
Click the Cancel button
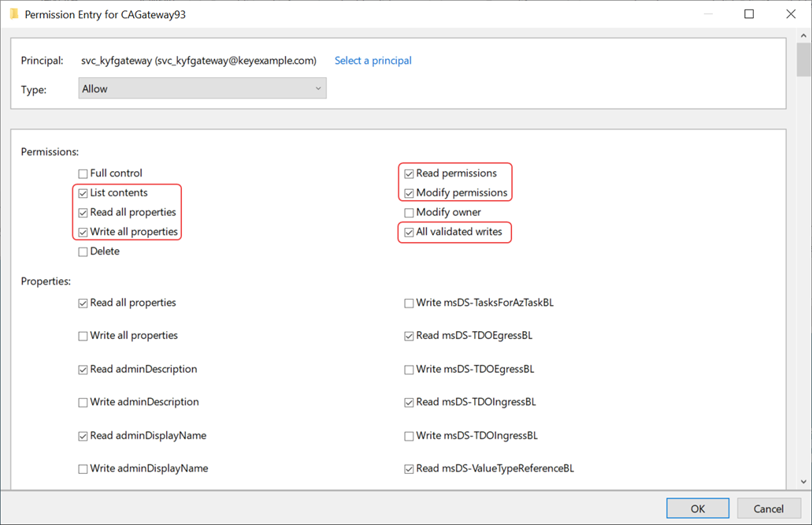click(768, 508)
